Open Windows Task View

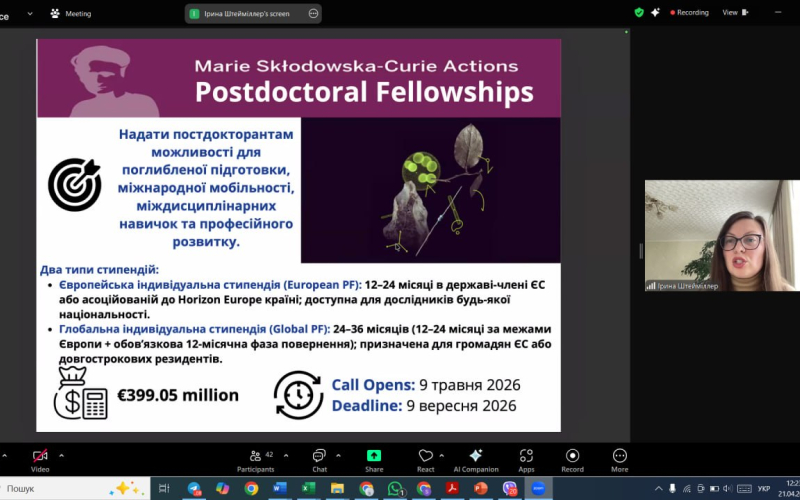[x=164, y=489]
